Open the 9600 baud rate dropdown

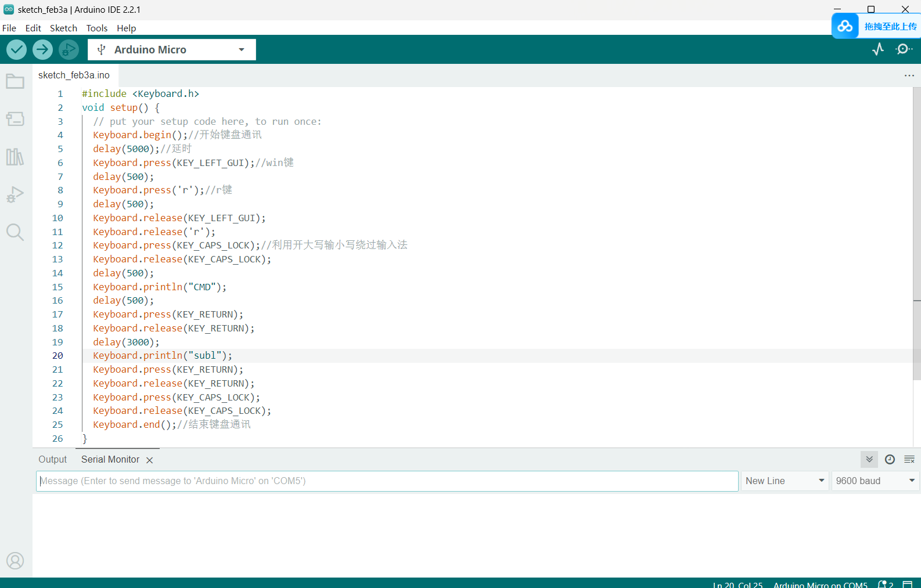(875, 481)
